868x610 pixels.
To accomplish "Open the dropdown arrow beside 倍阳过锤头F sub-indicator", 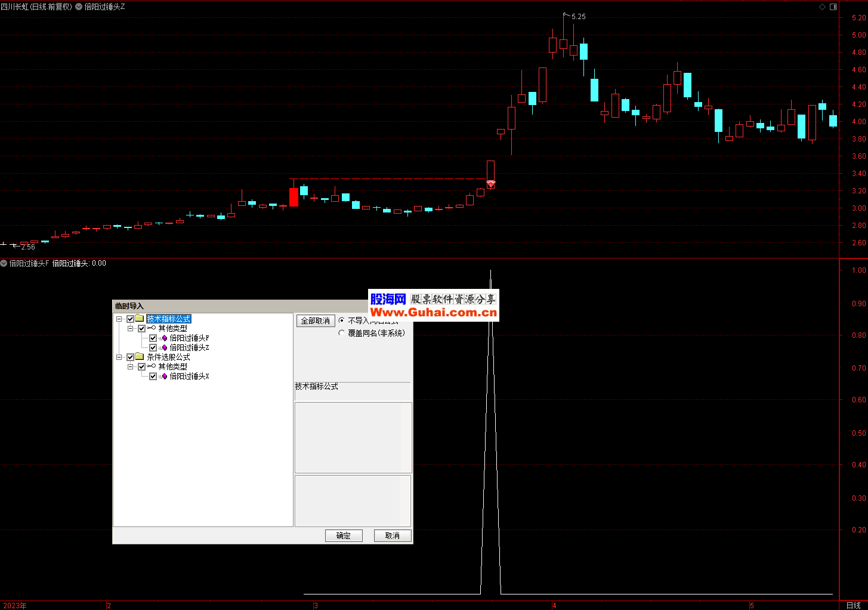I will coord(4,263).
